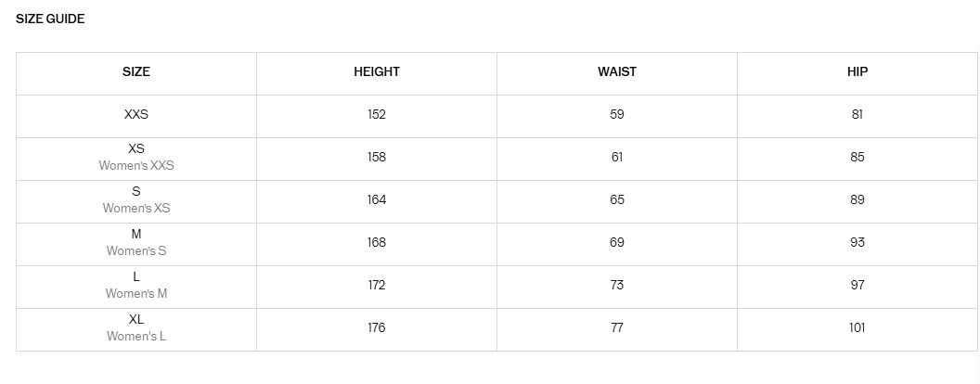Click hip value 85 in XS row
This screenshot has width=980, height=384.
tap(857, 158)
